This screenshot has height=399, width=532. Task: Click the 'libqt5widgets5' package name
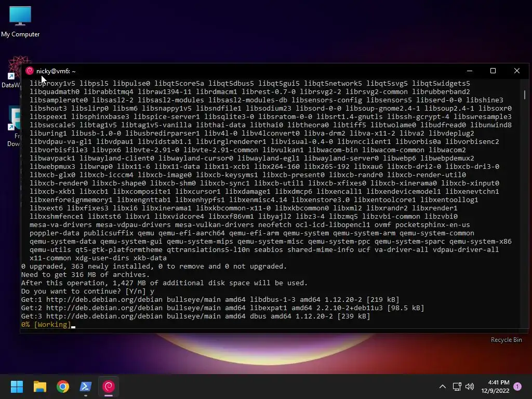point(441,84)
